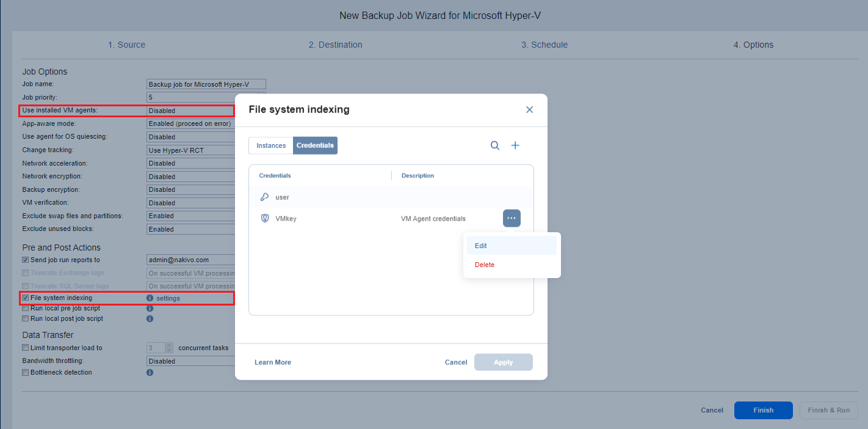
Task: Uncheck Send job run reports to
Action: pos(26,260)
